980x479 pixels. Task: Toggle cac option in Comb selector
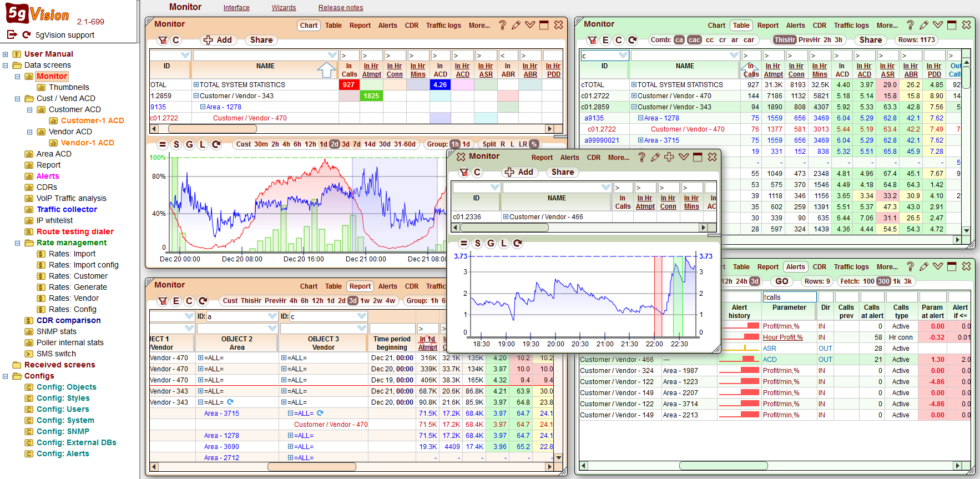coord(694,40)
